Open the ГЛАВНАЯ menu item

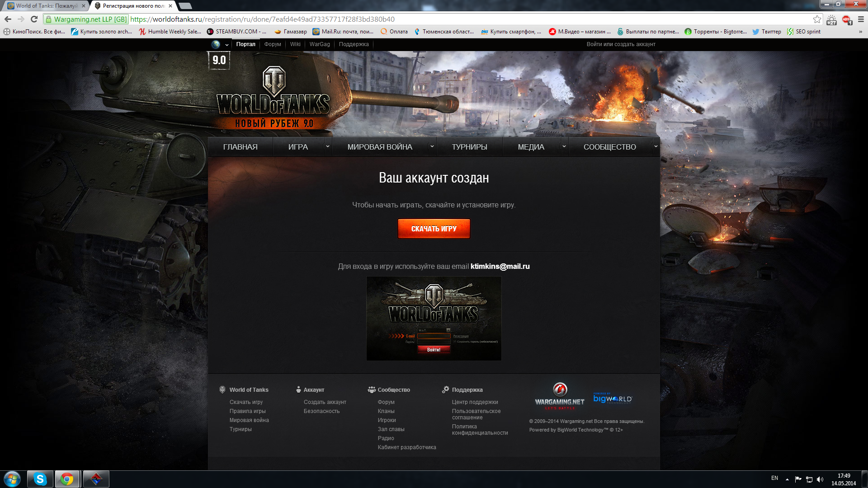pyautogui.click(x=241, y=147)
